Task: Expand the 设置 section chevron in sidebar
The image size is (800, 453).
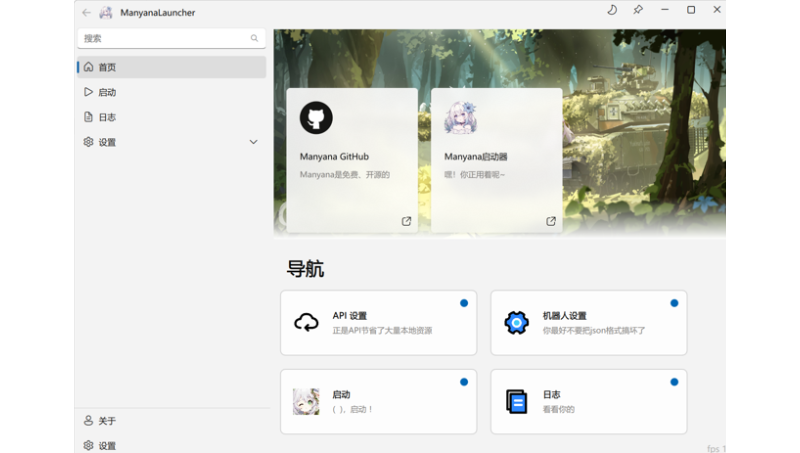Action: pos(253,142)
